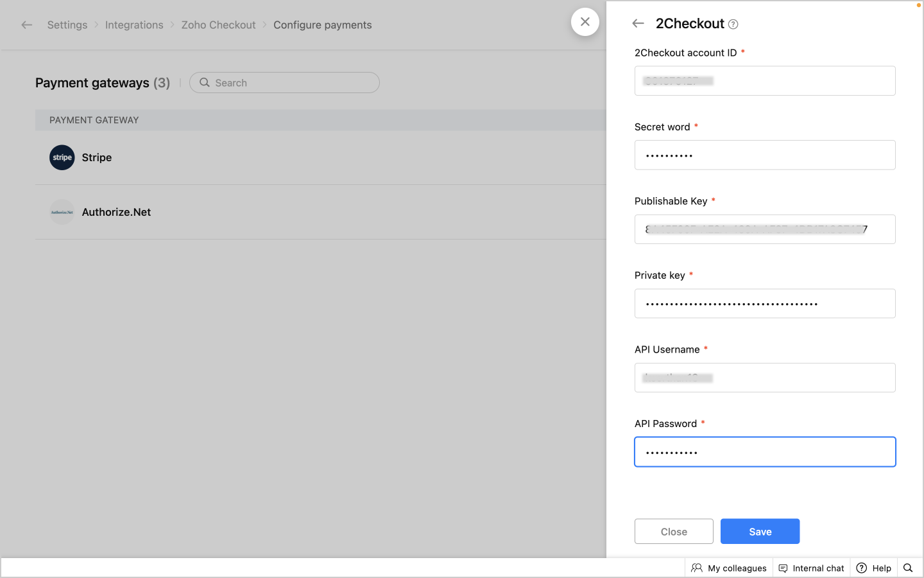The width and height of the screenshot is (924, 578).
Task: Click the Authorize.Net logo icon
Action: (x=62, y=212)
